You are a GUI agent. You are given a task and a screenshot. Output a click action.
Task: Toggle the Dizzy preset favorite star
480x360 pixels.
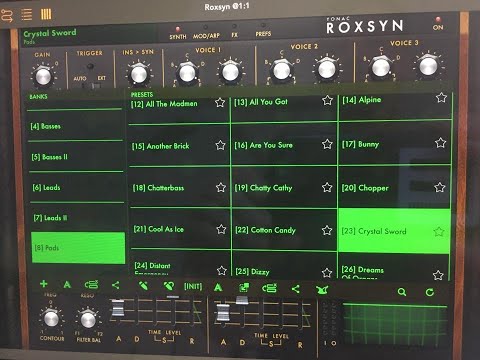click(x=327, y=273)
